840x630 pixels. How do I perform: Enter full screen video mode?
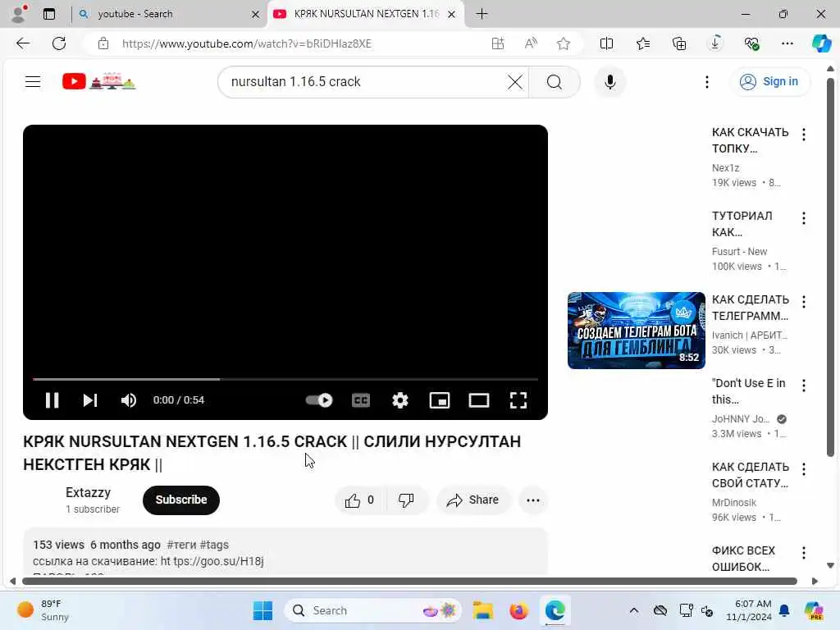point(518,400)
